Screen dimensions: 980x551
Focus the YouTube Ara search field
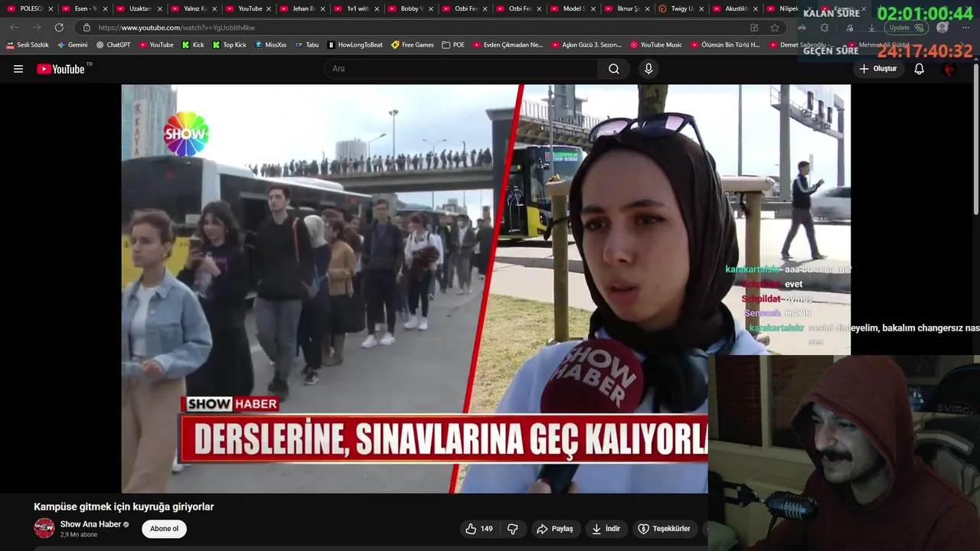pos(462,69)
